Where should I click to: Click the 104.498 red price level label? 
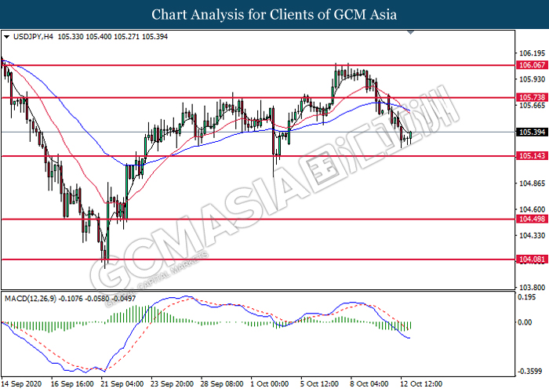pos(532,219)
